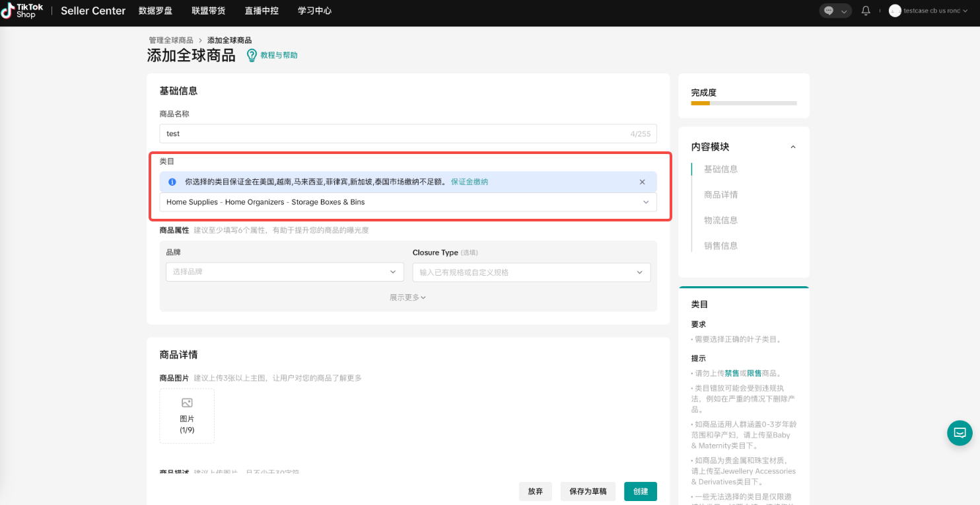Open the brand selection dropdown
The width and height of the screenshot is (980, 505).
284,272
